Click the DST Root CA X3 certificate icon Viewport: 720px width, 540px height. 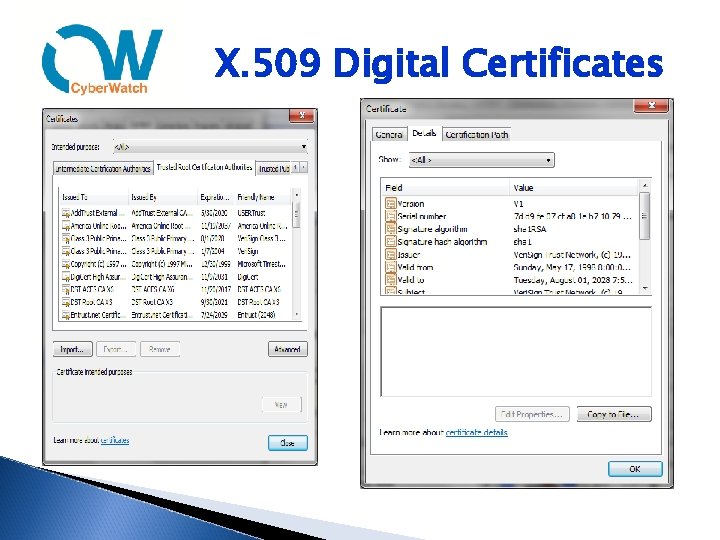pos(66,302)
